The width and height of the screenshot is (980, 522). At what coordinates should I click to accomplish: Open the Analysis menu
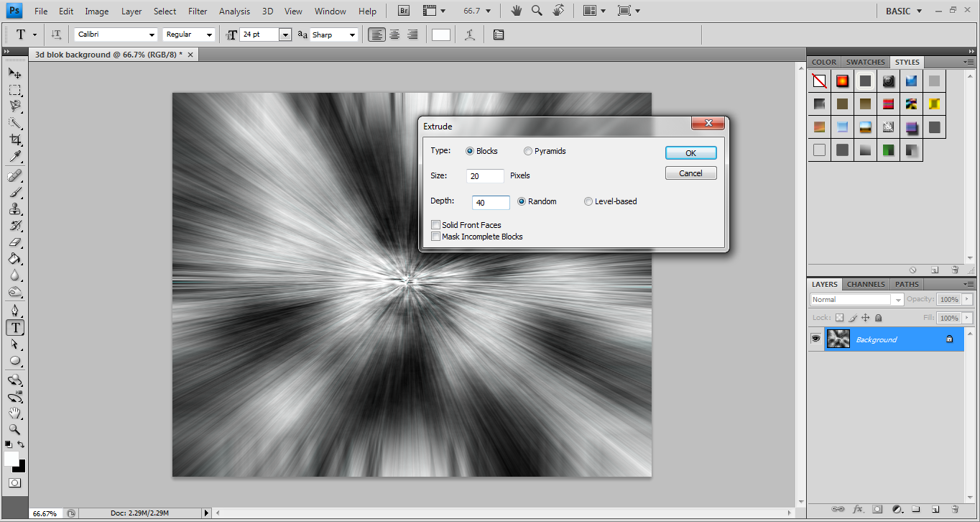pyautogui.click(x=235, y=11)
